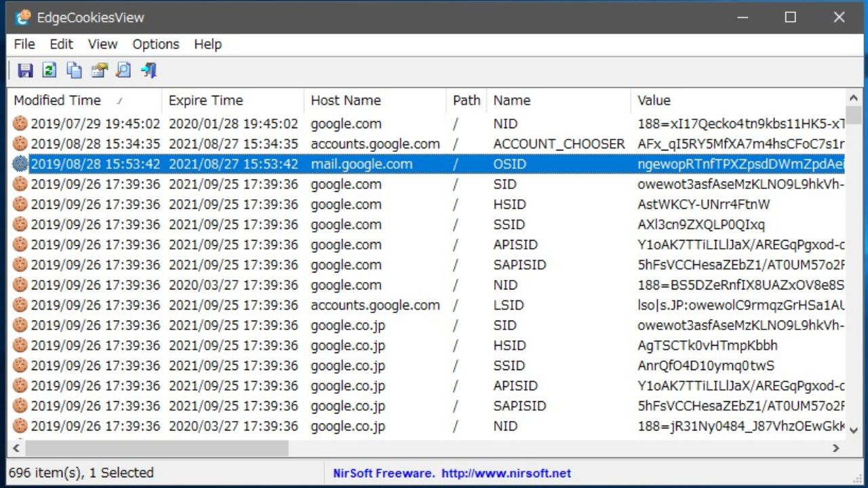The height and width of the screenshot is (488, 868).
Task: Sort by the Value column header
Action: point(738,100)
